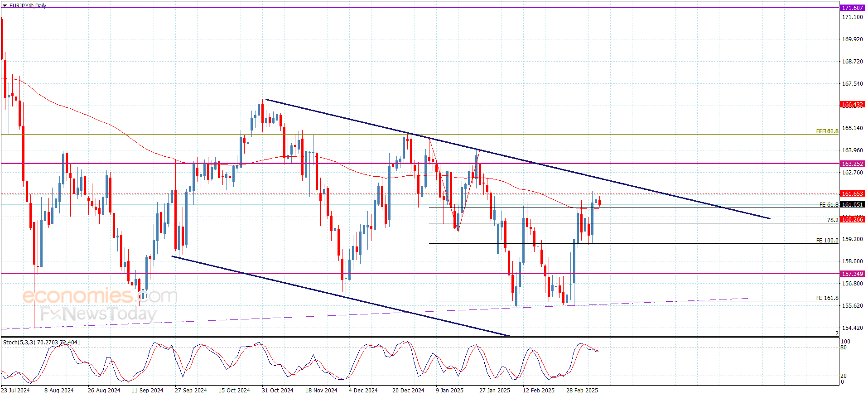Image resolution: width=868 pixels, height=396 pixels.
Task: Click the 80 level on Stochastic scale
Action: click(844, 348)
